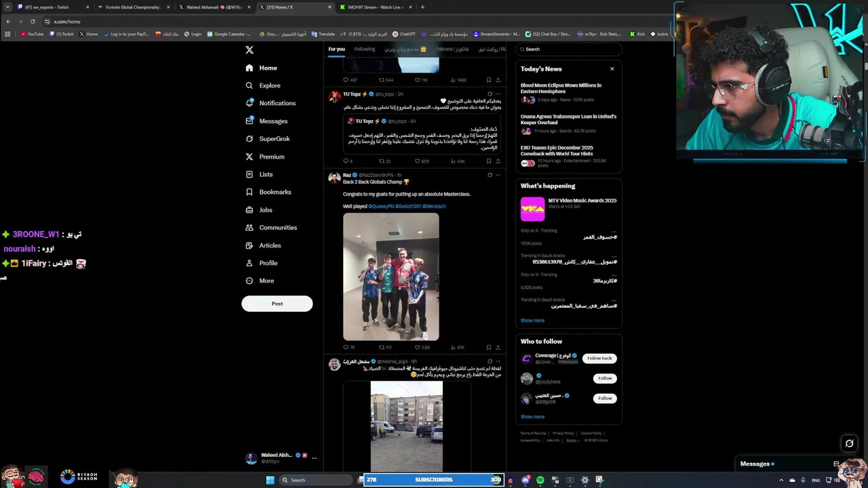Show more trends under What's happening
Viewport: 868px width, 488px height.
click(x=532, y=321)
